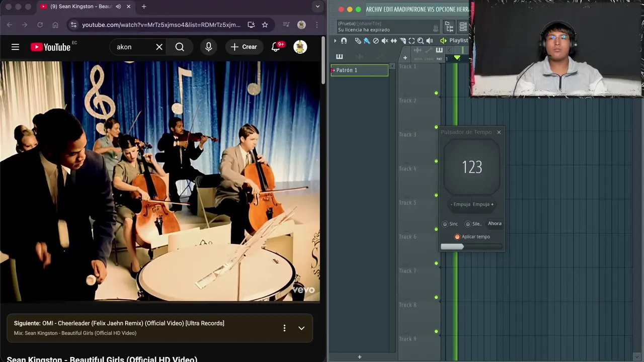Clear the YouTube search text with X
This screenshot has width=644, height=362.
pyautogui.click(x=159, y=47)
